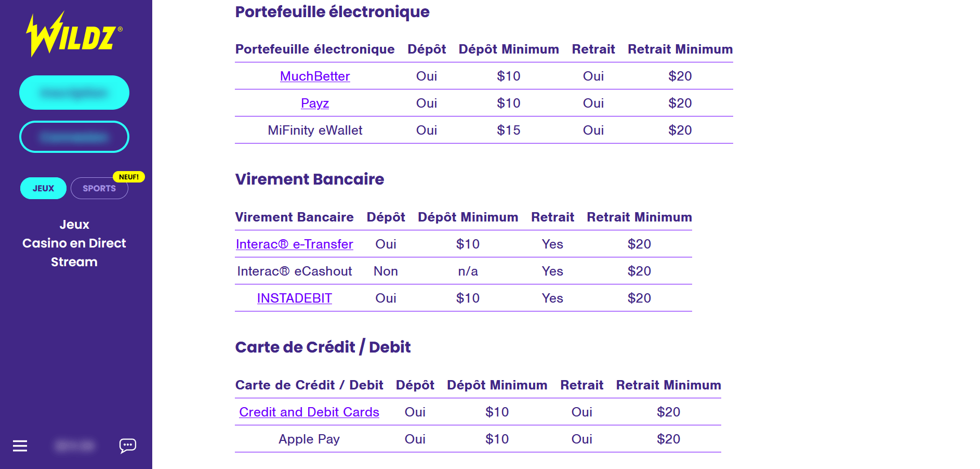Switch to the JEUX tab

[x=43, y=188]
